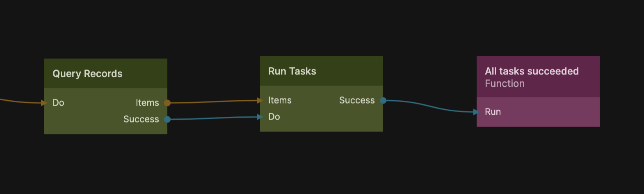
Task: Click the Items label in Query Records
Action: [x=147, y=103]
